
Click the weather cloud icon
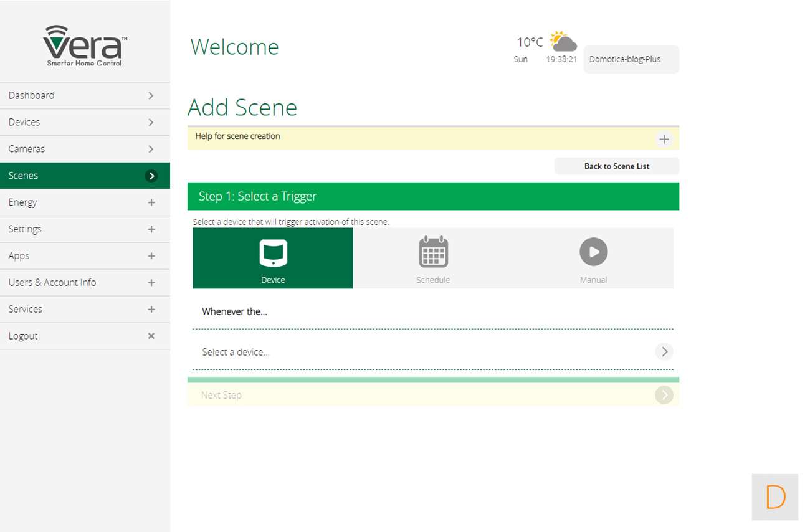pos(563,42)
